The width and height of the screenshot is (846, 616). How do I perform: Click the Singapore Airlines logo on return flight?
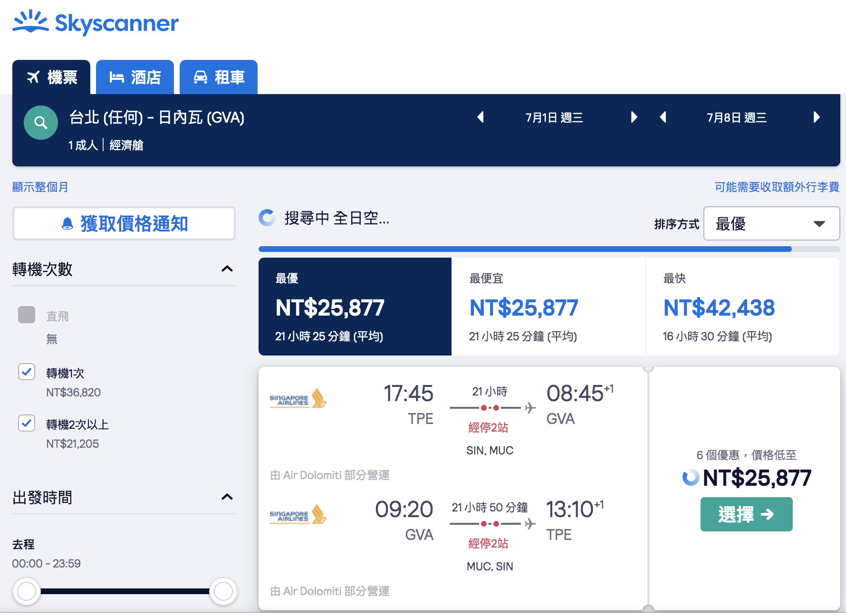click(x=298, y=515)
